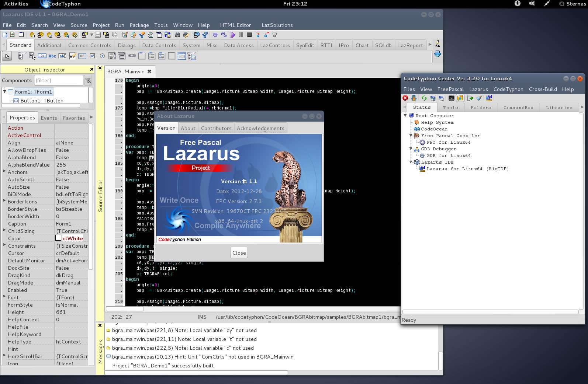The height and width of the screenshot is (384, 588).
Task: Collapse the Host Computer tree node
Action: click(405, 115)
